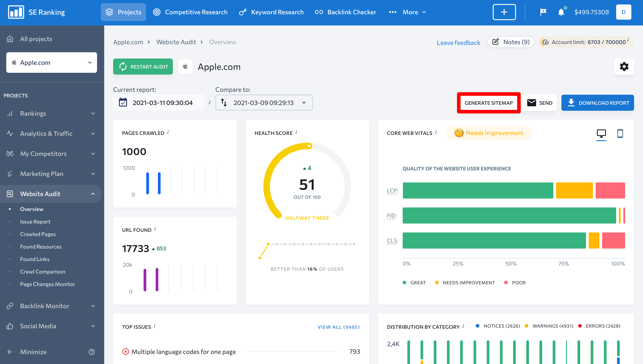Open the user avatar D menu
The image size is (643, 364).
pos(624,12)
